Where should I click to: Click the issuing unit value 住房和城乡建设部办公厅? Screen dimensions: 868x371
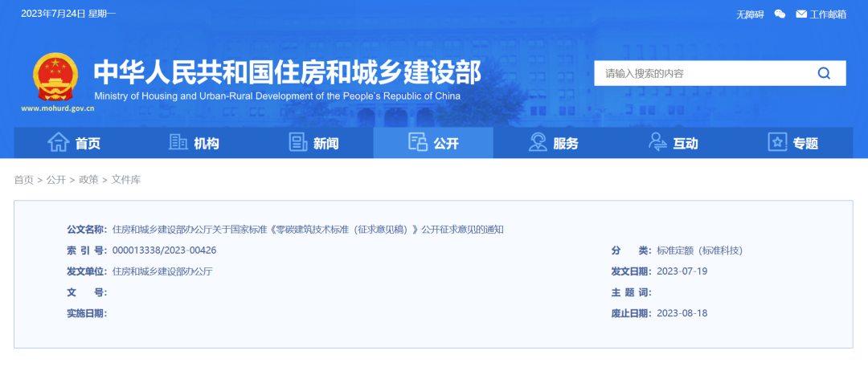click(162, 271)
